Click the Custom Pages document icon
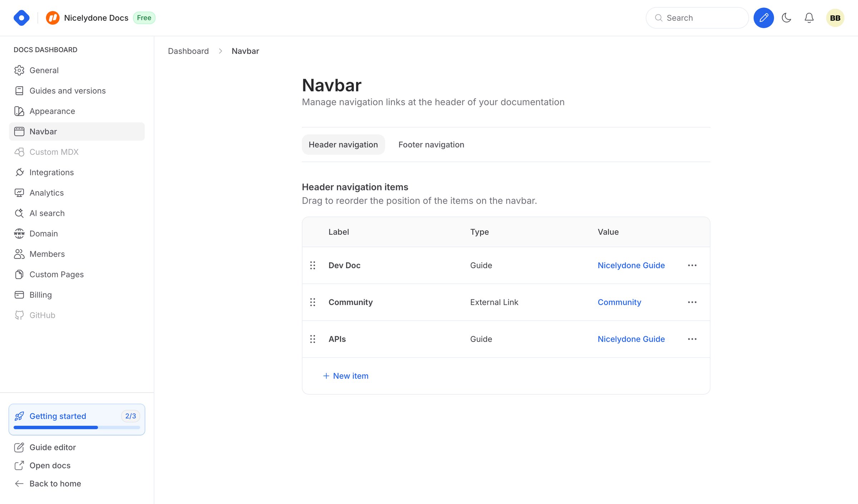The image size is (858, 504). coord(19,274)
